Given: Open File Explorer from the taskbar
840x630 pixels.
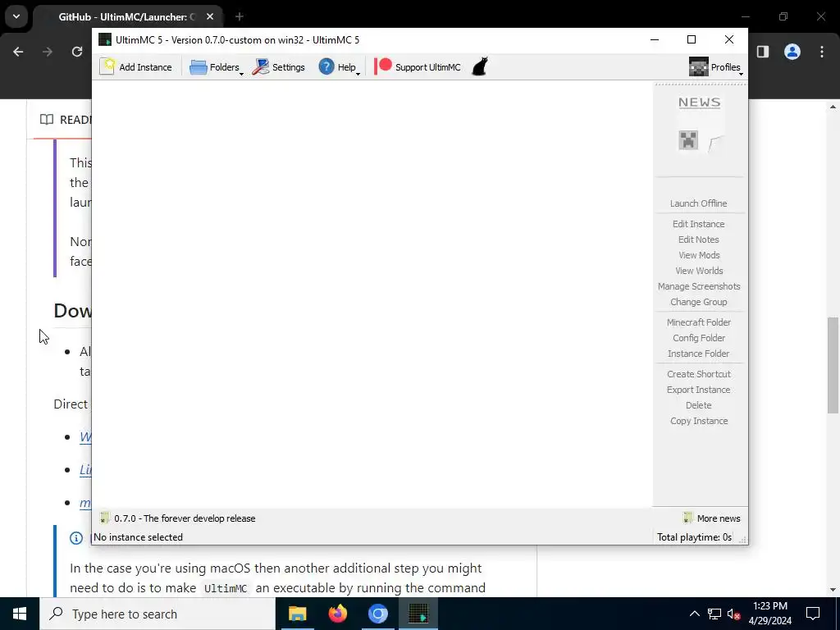Looking at the screenshot, I should pos(297,614).
